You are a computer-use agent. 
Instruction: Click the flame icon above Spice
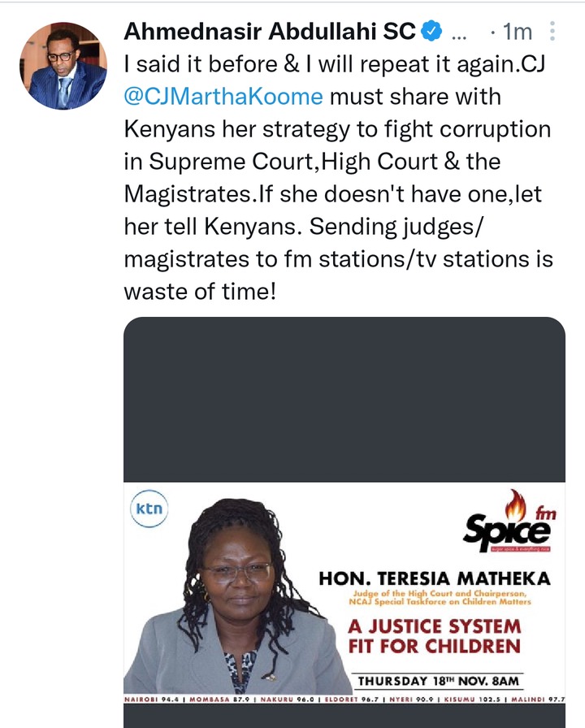516,505
